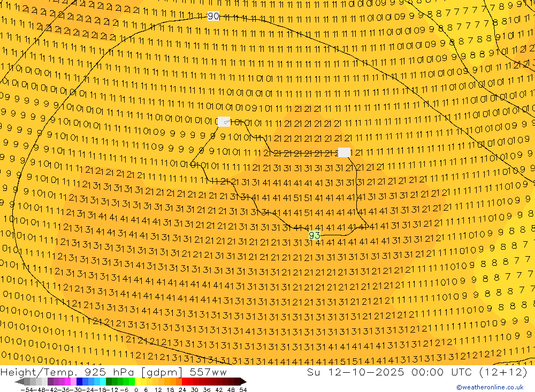Viewport: 535px width, 392px height.
Task: Pick the dark purple swatch above -42
Action: (x=50, y=381)
